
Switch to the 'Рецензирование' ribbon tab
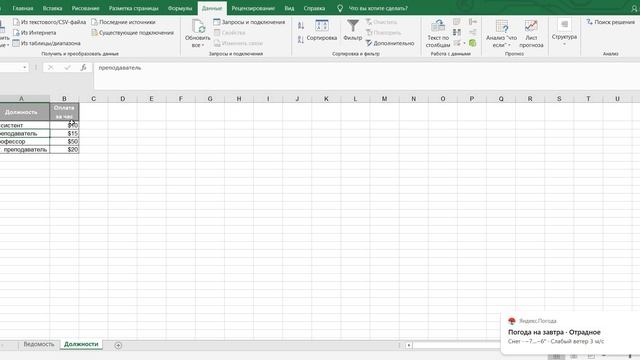pos(253,8)
